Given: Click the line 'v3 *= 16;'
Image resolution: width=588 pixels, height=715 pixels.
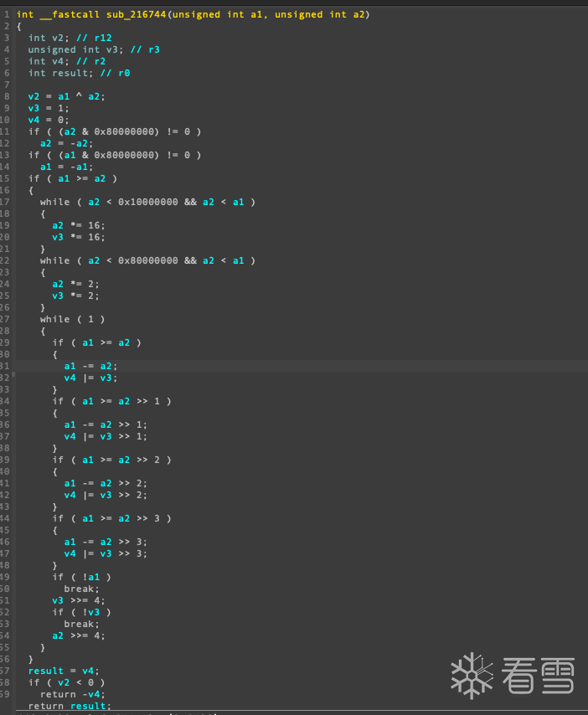Looking at the screenshot, I should pos(79,237).
